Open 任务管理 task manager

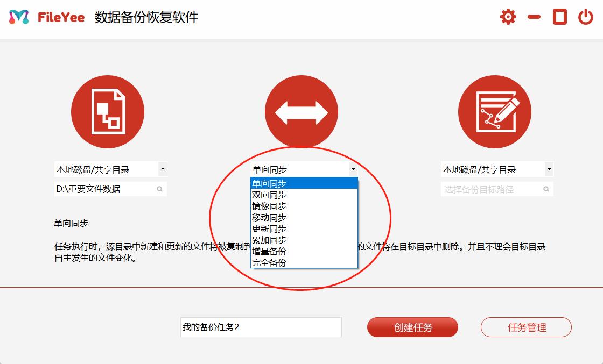pos(525,327)
